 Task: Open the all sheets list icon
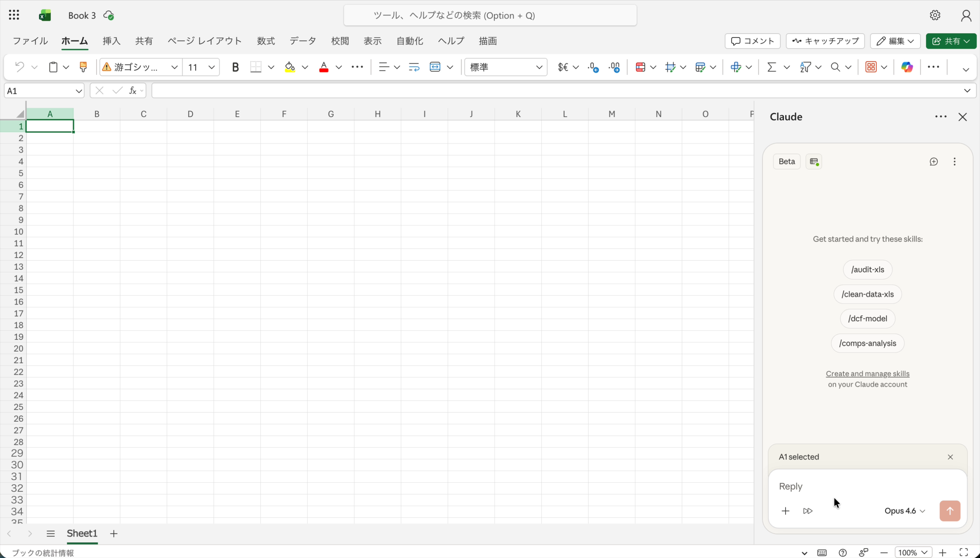point(51,533)
